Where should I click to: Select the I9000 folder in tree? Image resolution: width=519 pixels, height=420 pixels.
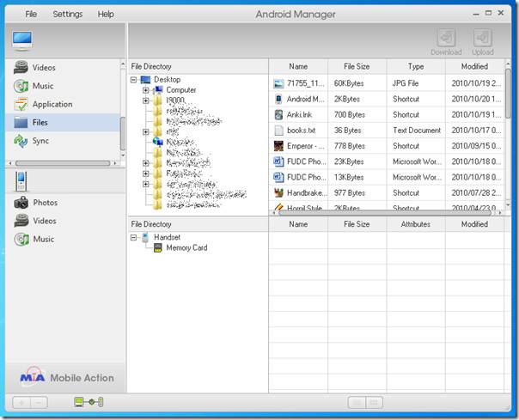pyautogui.click(x=169, y=100)
